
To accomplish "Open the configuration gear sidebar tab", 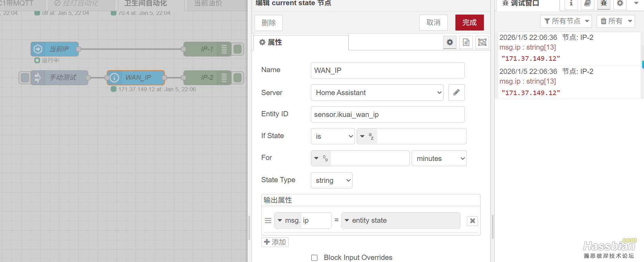I will 620,3.
